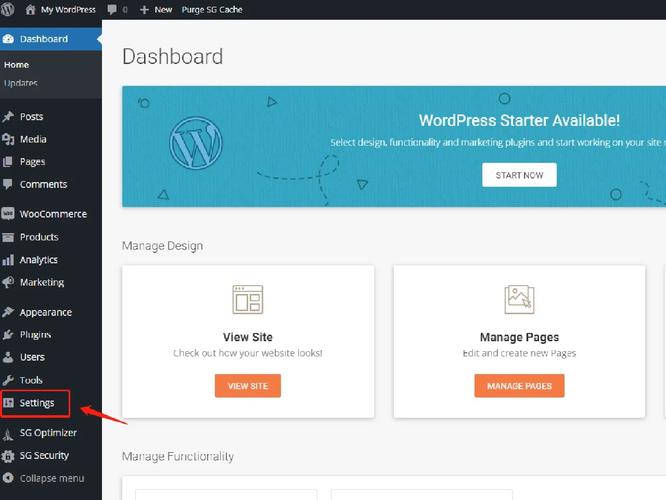Open the comments bubble icon in the admin bar
Screen dimensions: 666x500
(x=112, y=9)
